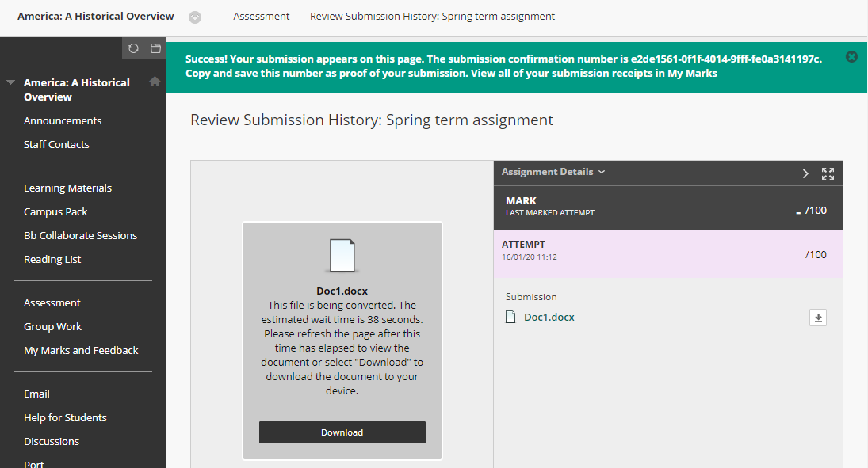Open Staff Contacts page
Image resolution: width=868 pixels, height=468 pixels.
point(56,144)
